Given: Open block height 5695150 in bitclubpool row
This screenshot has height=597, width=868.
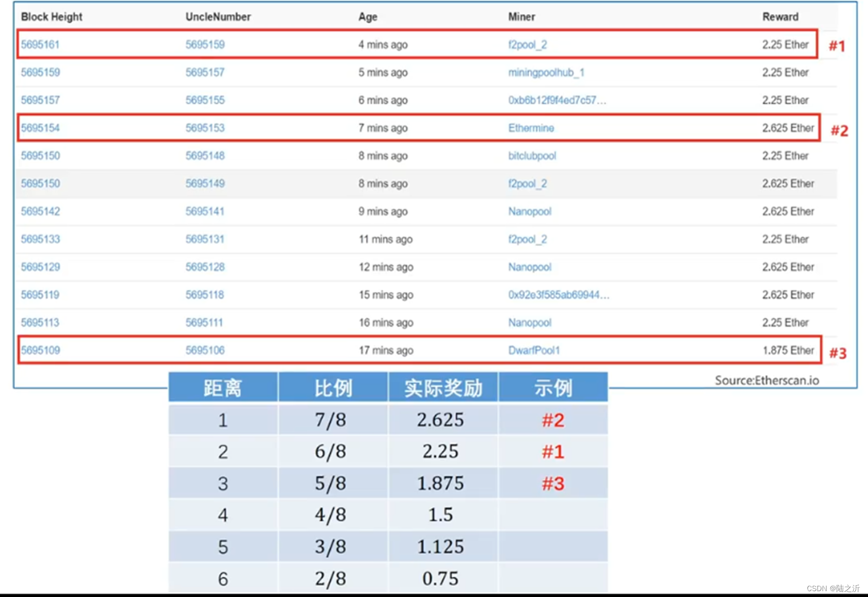Looking at the screenshot, I should (x=40, y=155).
